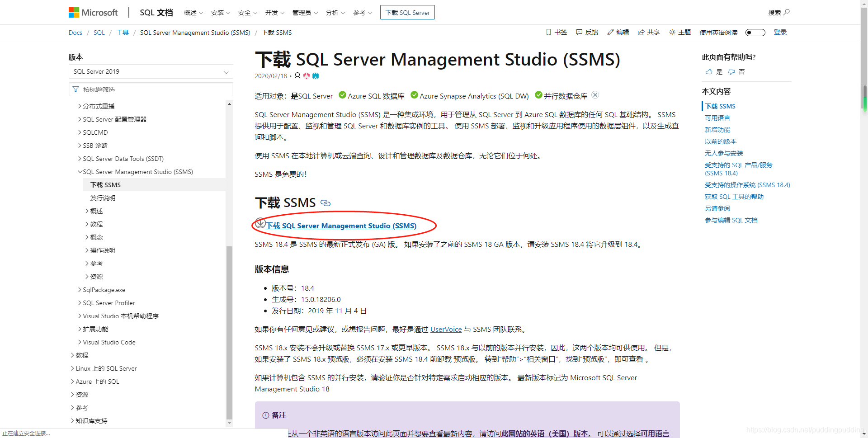Click the theme 主题 sun icon
The image size is (868, 438).
point(672,32)
